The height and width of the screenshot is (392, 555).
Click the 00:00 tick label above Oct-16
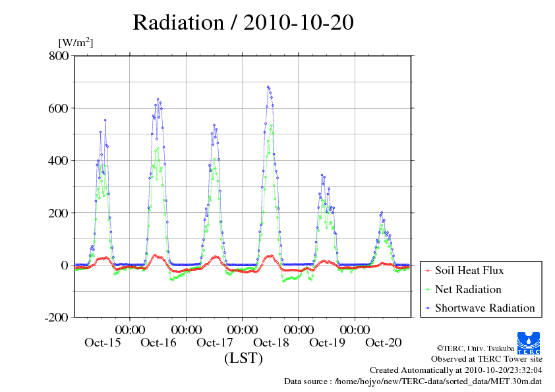pyautogui.click(x=130, y=329)
